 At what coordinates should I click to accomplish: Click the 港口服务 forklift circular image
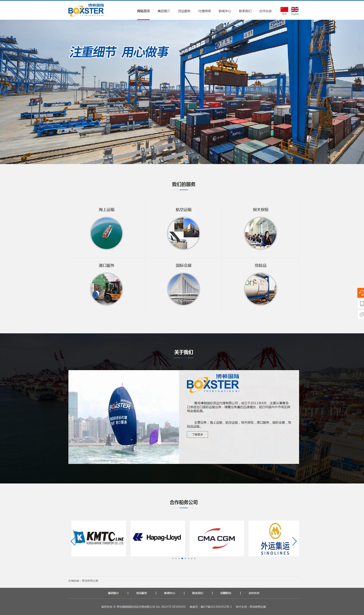click(x=107, y=289)
